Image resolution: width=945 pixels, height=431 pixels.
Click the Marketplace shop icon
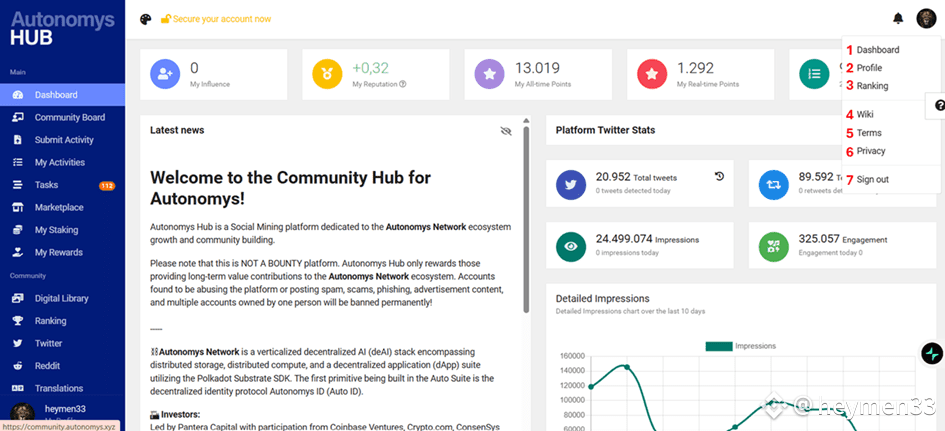(17, 207)
